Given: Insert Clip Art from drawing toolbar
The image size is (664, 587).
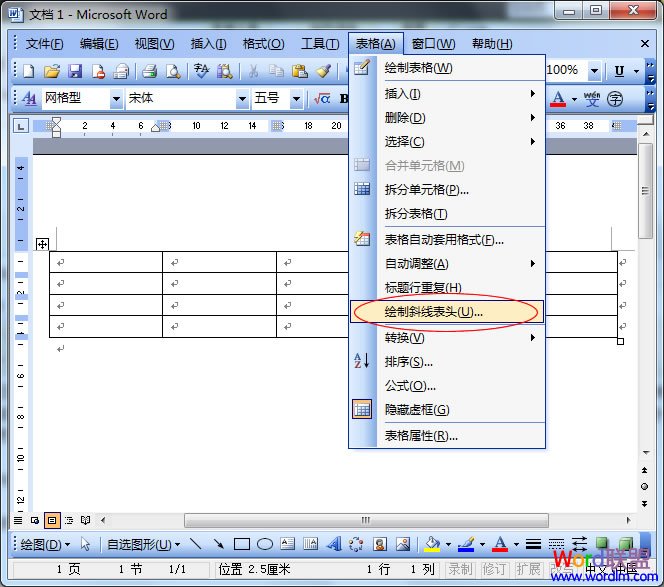Looking at the screenshot, I should 380,544.
